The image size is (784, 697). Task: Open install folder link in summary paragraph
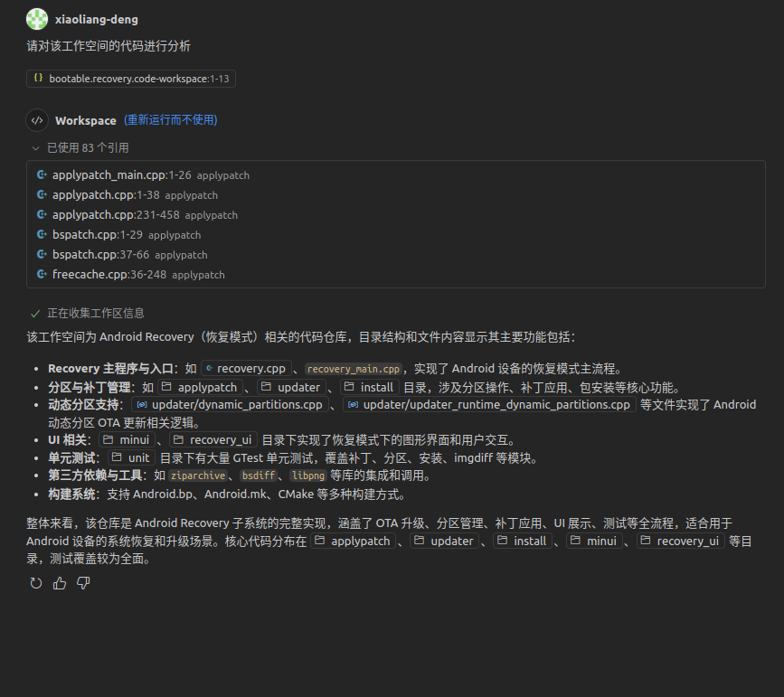click(x=523, y=541)
